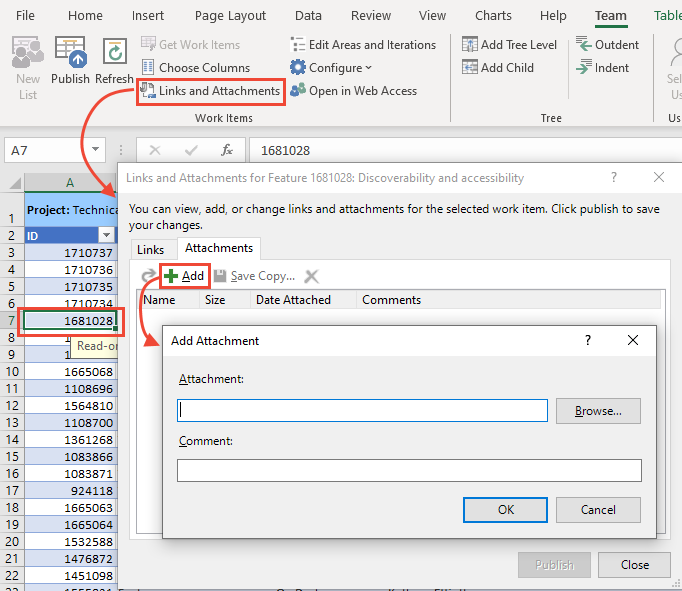Open Edit Areas and Iterations
The width and height of the screenshot is (682, 591).
click(362, 45)
